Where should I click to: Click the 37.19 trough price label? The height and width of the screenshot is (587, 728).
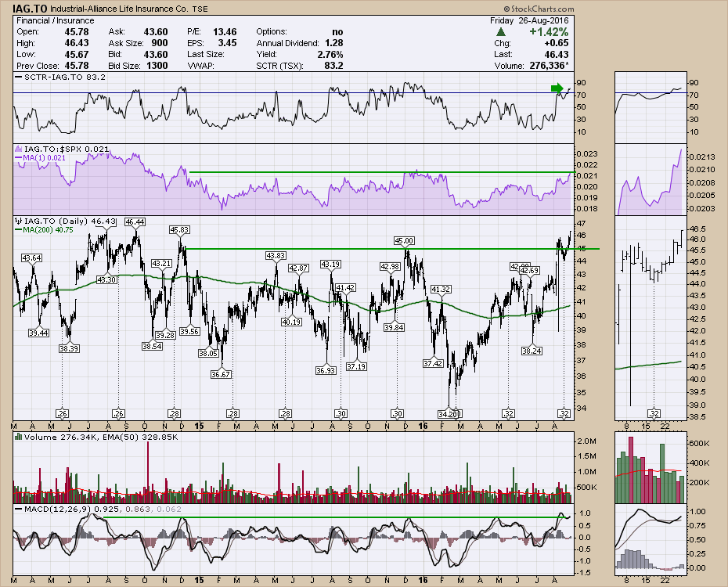click(x=356, y=366)
